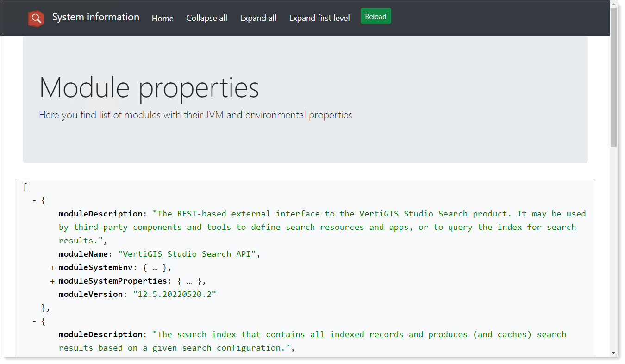625x364 pixels.
Task: Click the subtitle about JVM properties
Action: coord(195,115)
